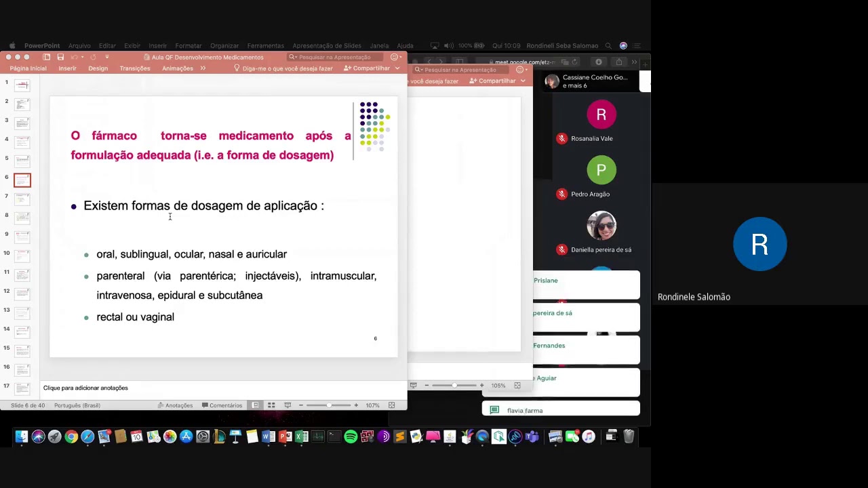This screenshot has height=488, width=868.
Task: Show more ribbon tabs via double chevron
Action: pyautogui.click(x=203, y=68)
